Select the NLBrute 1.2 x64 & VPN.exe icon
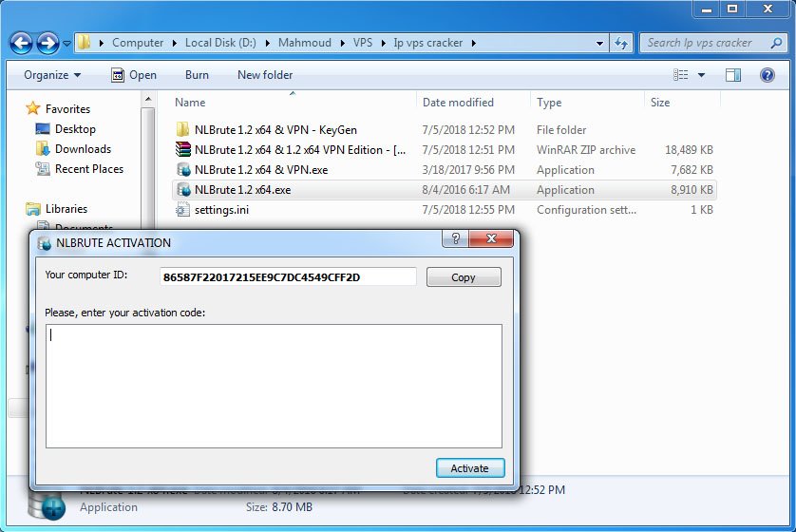The width and height of the screenshot is (796, 532). [x=182, y=169]
